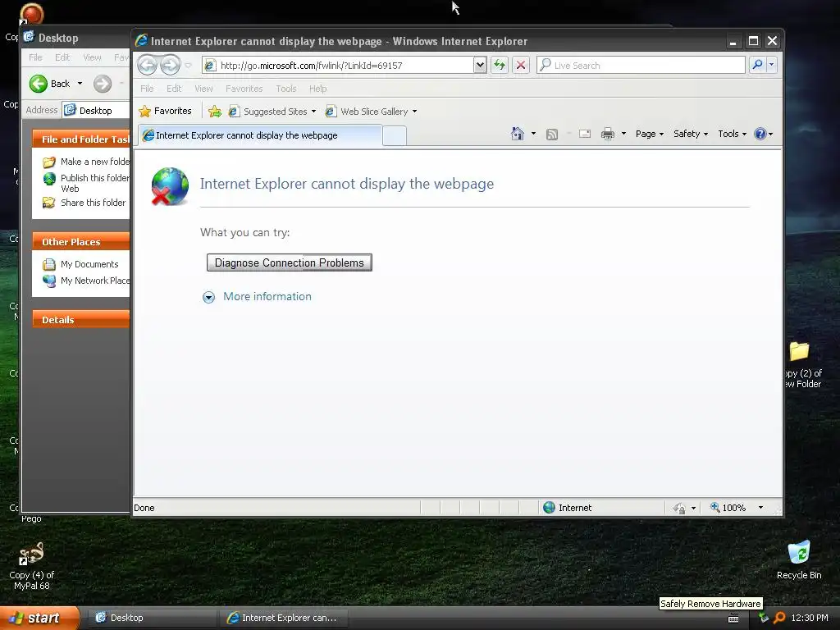Expand the More information section arrow
This screenshot has height=630, width=840.
point(208,297)
